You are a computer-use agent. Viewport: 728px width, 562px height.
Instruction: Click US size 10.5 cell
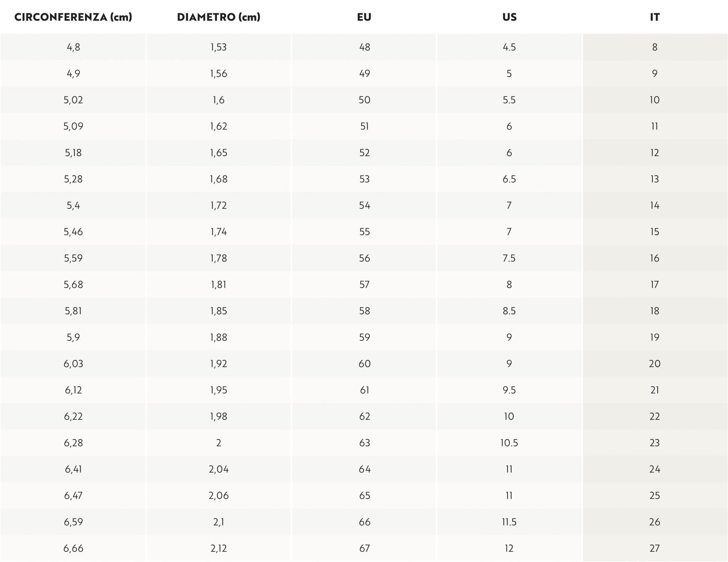click(509, 443)
